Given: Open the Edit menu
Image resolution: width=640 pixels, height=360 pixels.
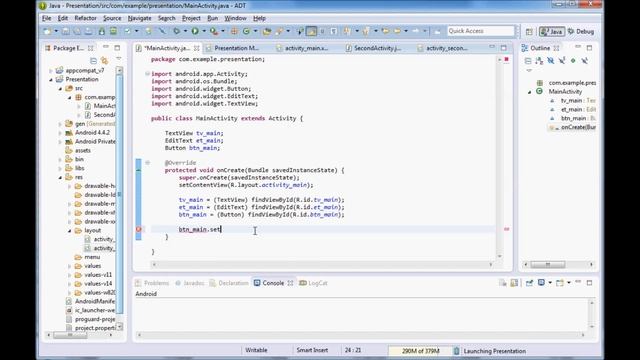Looking at the screenshot, I should 62,18.
